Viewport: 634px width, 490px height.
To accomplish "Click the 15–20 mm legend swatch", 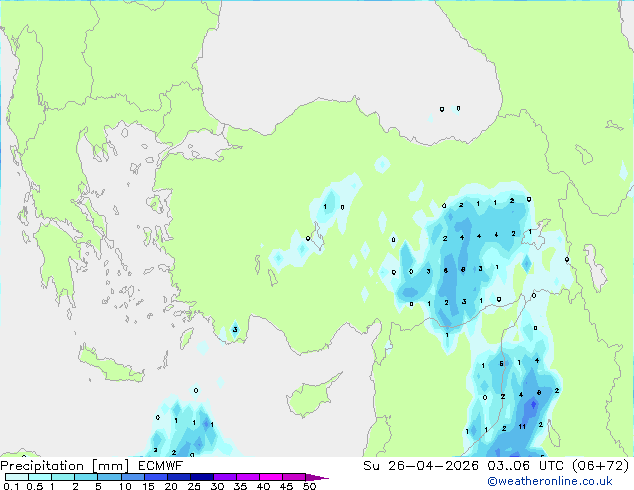I will coord(156,477).
